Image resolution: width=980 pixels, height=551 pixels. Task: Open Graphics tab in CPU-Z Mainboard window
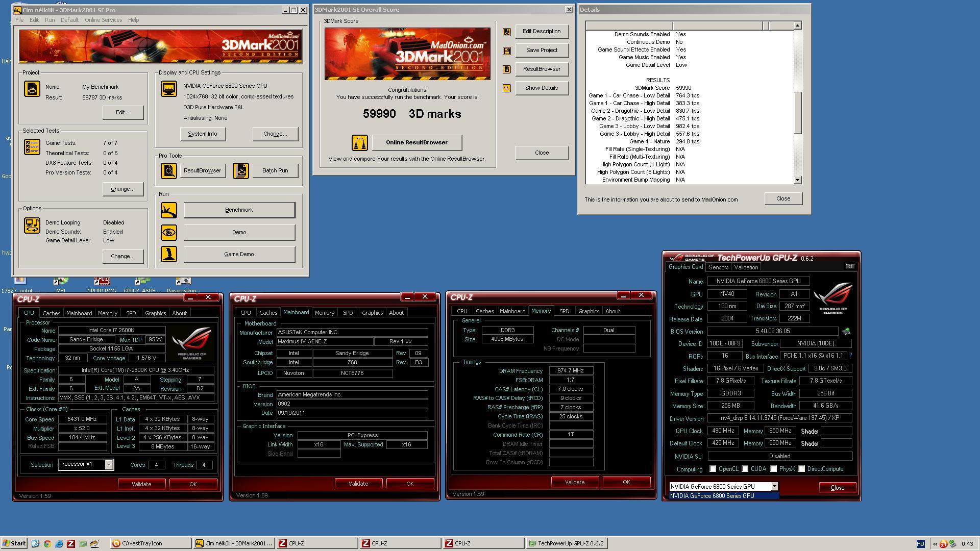(x=372, y=313)
